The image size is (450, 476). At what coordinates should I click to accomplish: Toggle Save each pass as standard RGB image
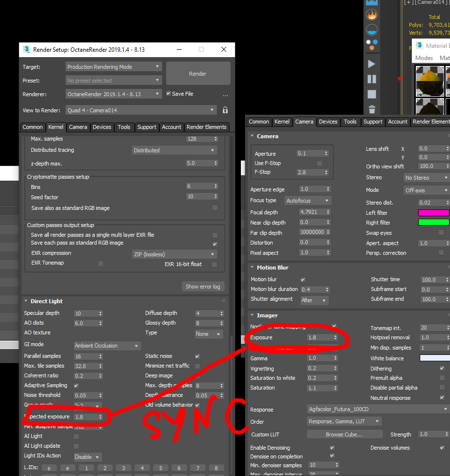point(215,244)
